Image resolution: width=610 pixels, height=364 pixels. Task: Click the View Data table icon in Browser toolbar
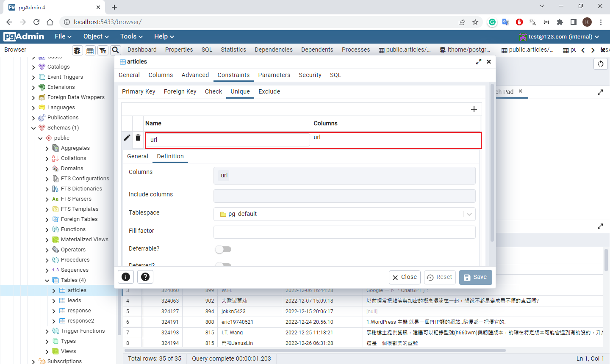(90, 51)
